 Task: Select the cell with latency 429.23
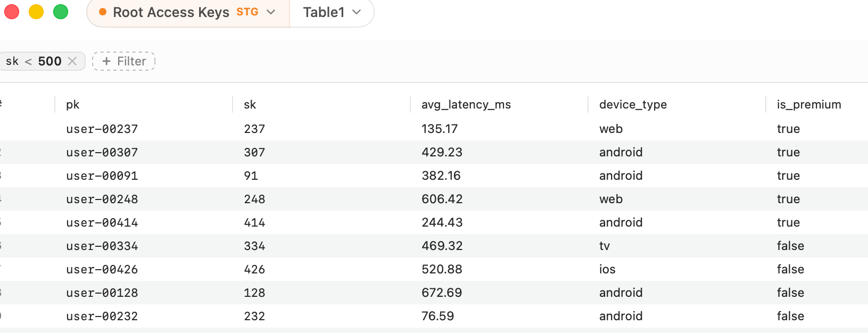pyautogui.click(x=442, y=152)
